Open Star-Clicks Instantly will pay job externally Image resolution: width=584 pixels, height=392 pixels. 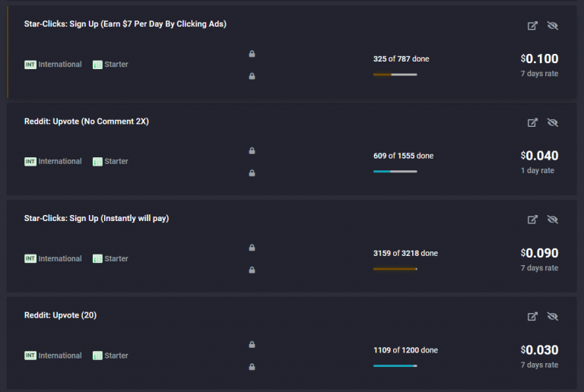pos(532,220)
